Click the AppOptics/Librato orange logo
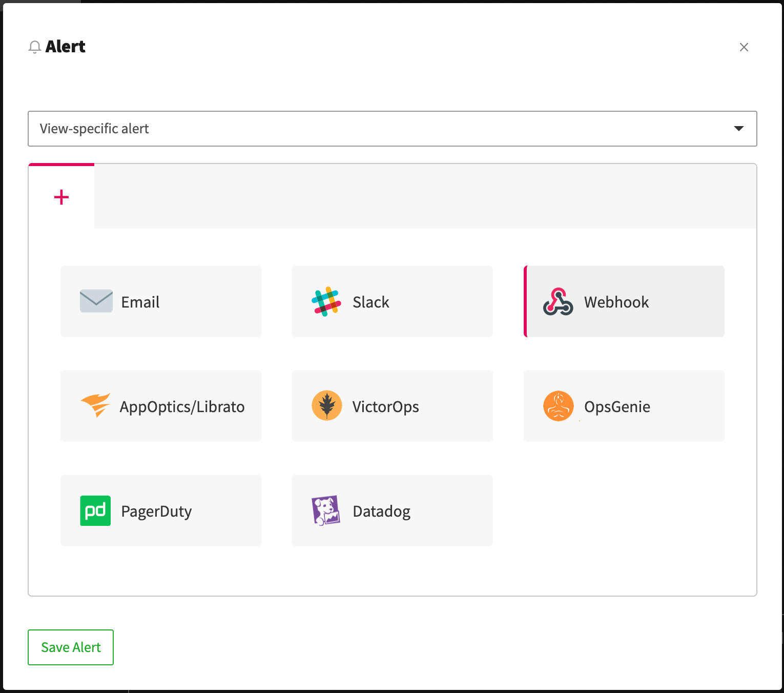Image resolution: width=784 pixels, height=693 pixels. [96, 405]
